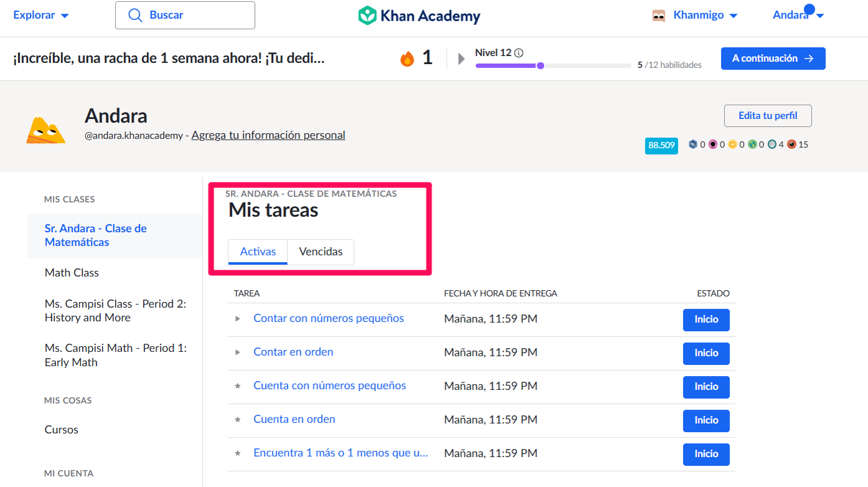The width and height of the screenshot is (868, 487).
Task: Click Inicio for Encuentra 1 más o 1 menos
Action: [x=706, y=454]
